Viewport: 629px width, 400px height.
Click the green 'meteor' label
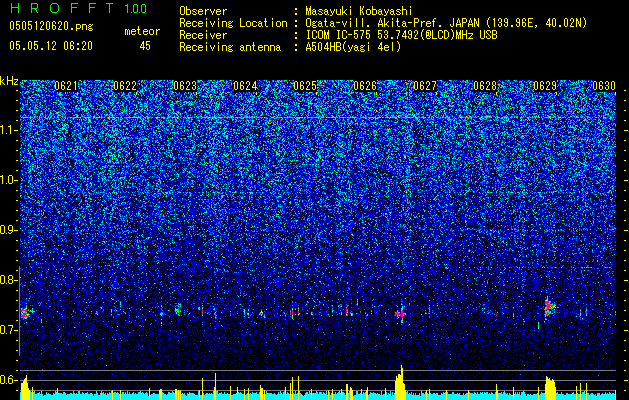(142, 31)
